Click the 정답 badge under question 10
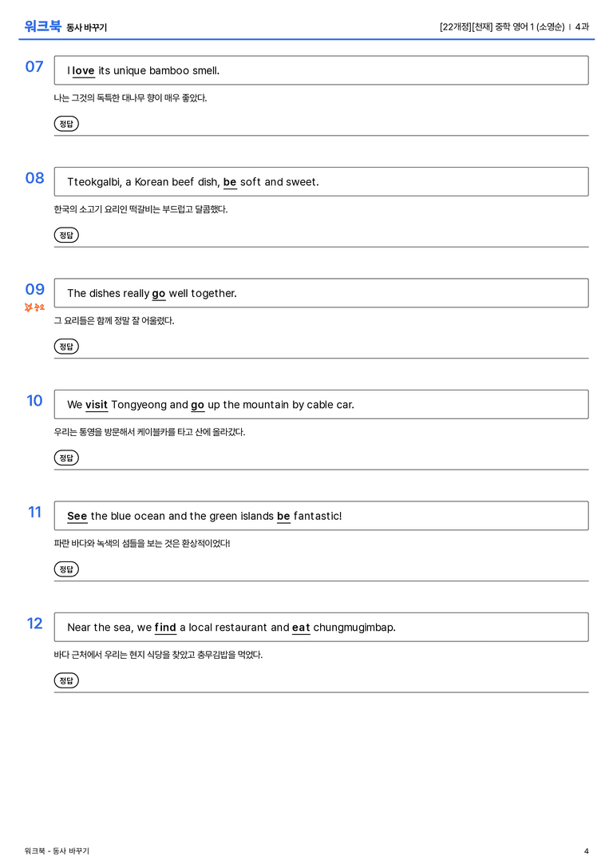Viewport: 613px width, 868px height. (x=66, y=458)
